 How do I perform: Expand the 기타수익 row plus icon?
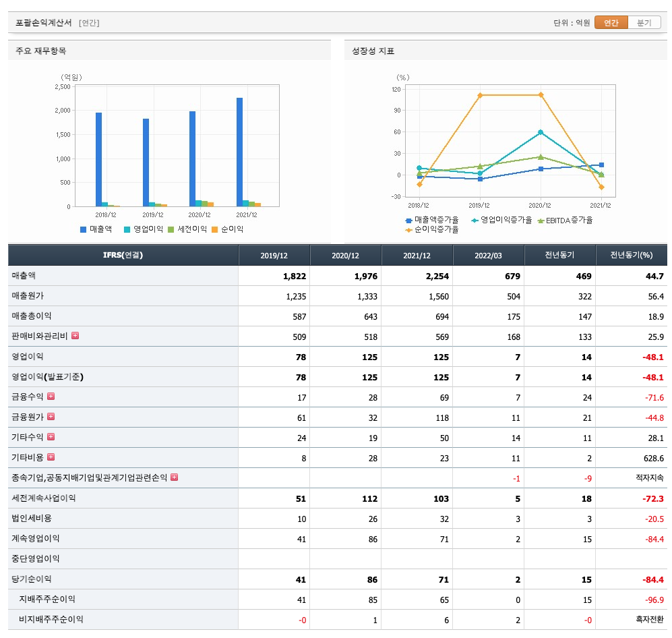coord(51,437)
